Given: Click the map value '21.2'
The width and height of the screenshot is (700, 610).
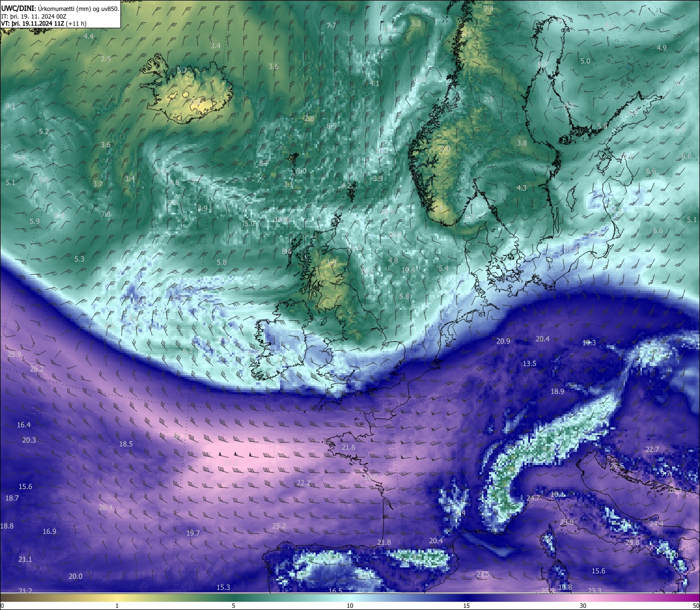Looking at the screenshot, I should (x=25, y=591).
